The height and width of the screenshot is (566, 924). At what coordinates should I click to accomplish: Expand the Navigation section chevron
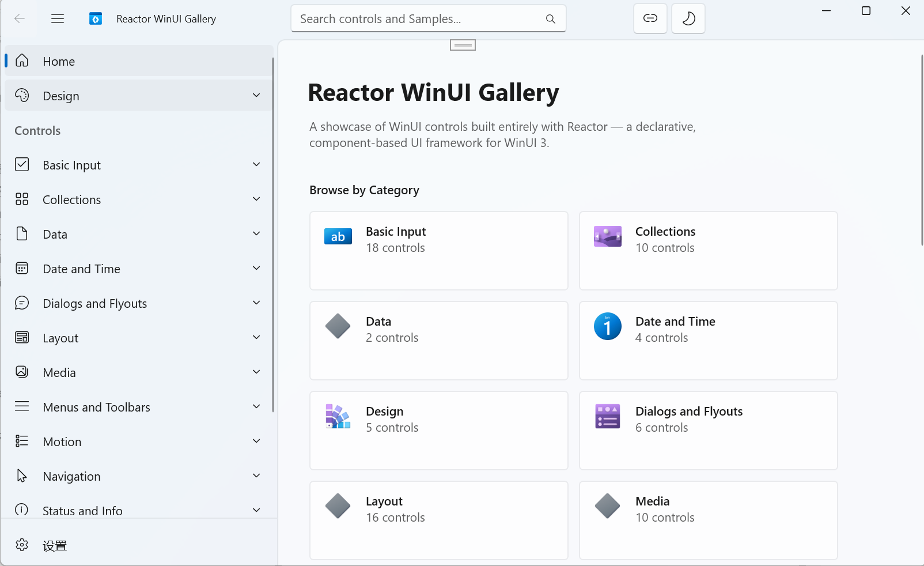tap(256, 476)
